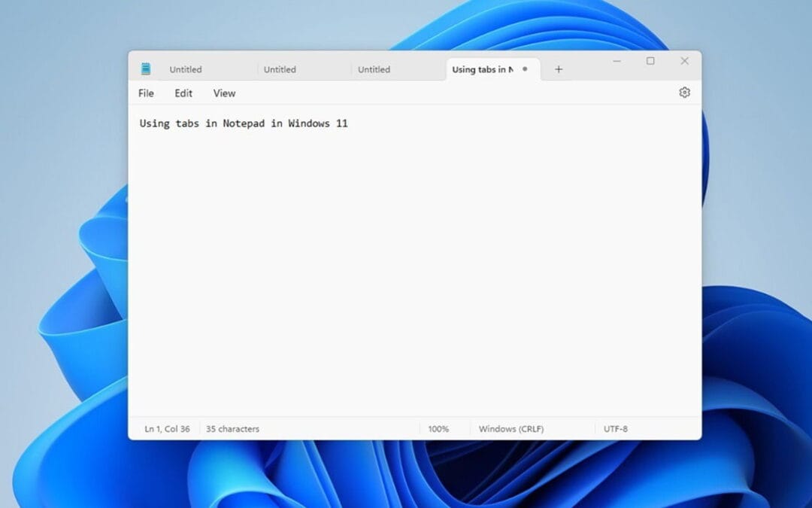This screenshot has width=812, height=508.
Task: Maximize the Notepad window
Action: 650,62
